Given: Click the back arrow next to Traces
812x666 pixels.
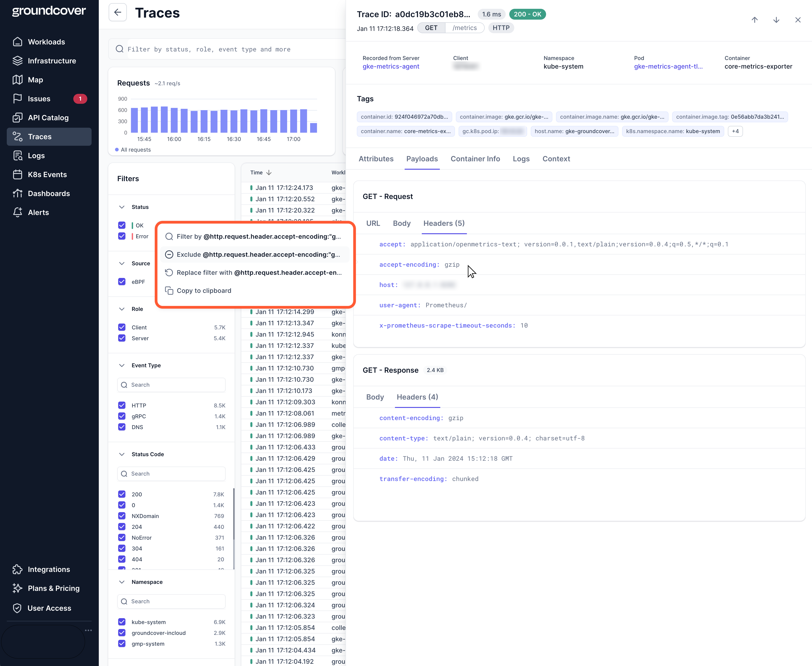Looking at the screenshot, I should (117, 13).
